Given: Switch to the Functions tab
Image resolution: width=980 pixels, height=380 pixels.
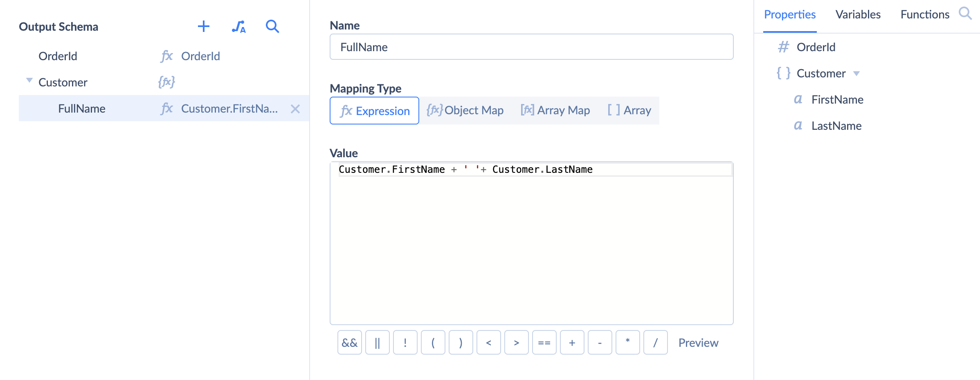Looking at the screenshot, I should pyautogui.click(x=925, y=15).
